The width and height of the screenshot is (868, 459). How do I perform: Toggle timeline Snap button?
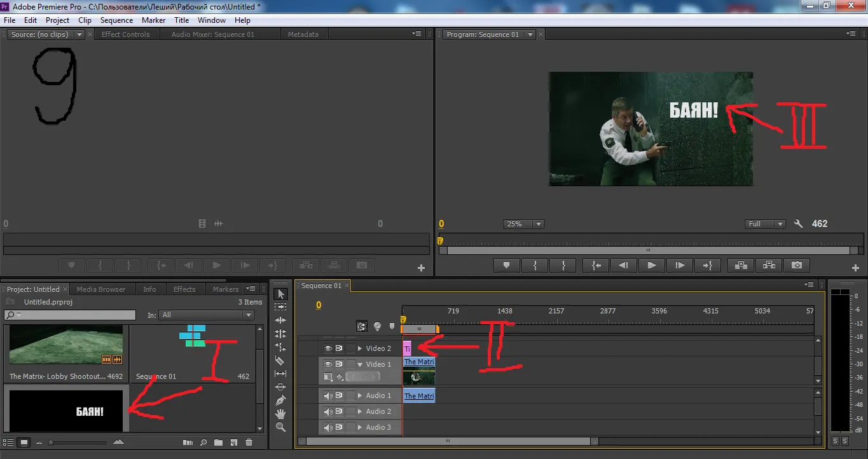click(362, 326)
